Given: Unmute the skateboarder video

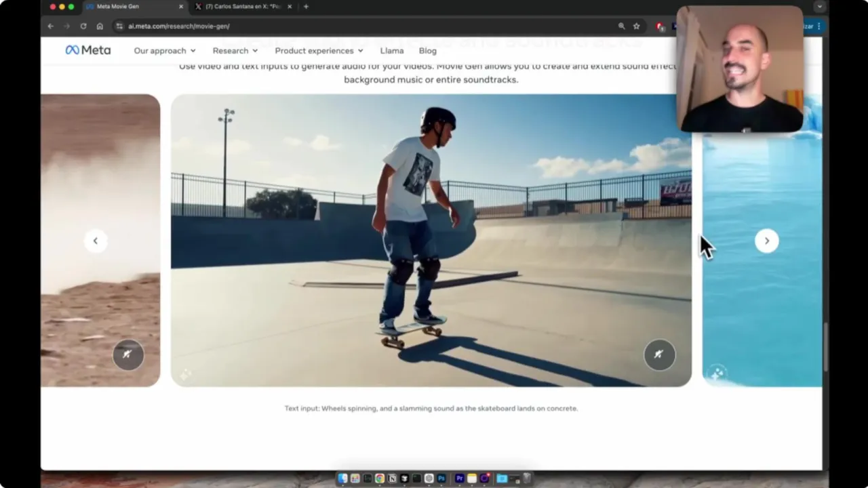Looking at the screenshot, I should (x=659, y=354).
